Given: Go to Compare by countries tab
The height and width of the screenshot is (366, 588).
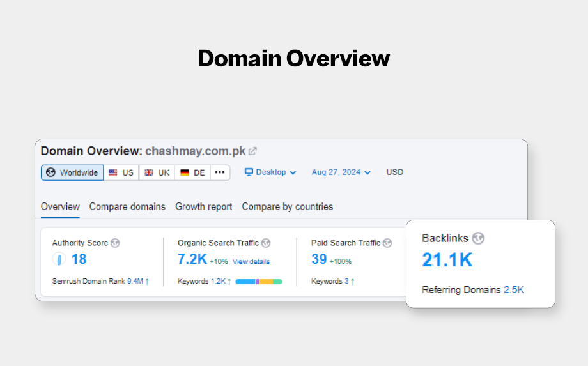Looking at the screenshot, I should (287, 206).
